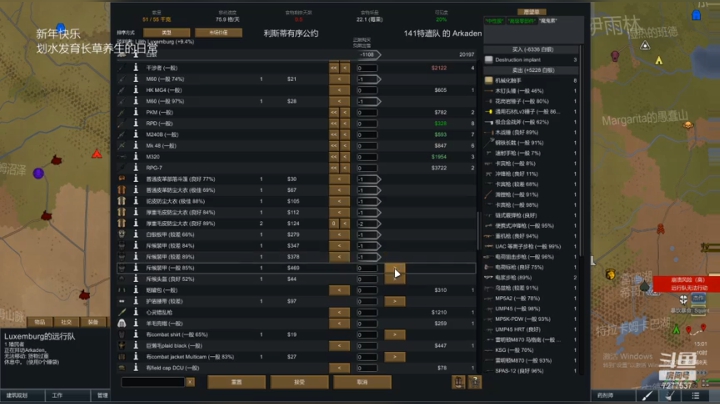Open the 建筑规划 menu in bottom bar
This screenshot has height=404, width=720.
[22, 395]
